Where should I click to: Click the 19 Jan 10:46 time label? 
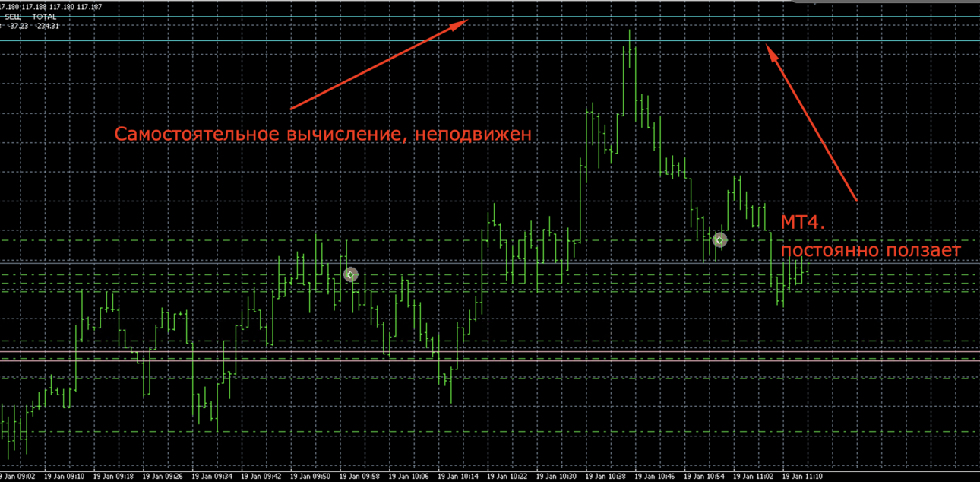coord(656,477)
